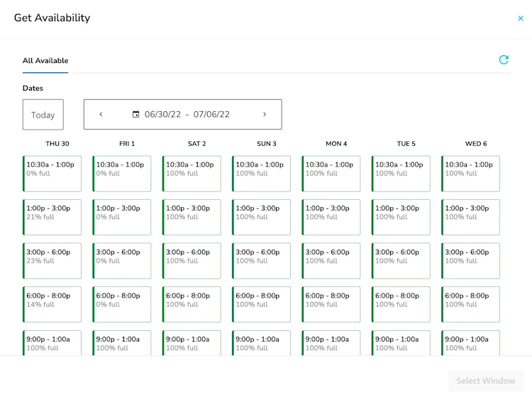Select THU 30 9:00p - 1:00a slot
Screen dimensions: 532x399
[52, 343]
